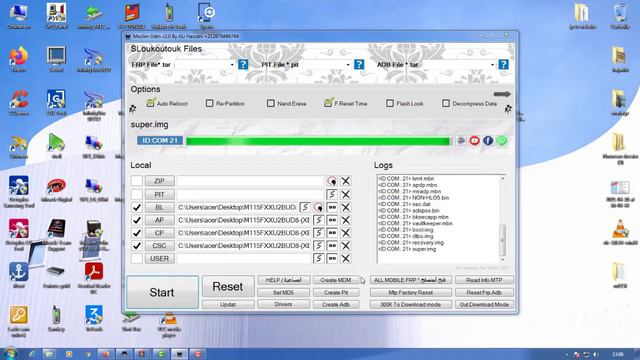Click the green flashing progress bar
Viewport: 640px width, 360px height.
(318, 141)
